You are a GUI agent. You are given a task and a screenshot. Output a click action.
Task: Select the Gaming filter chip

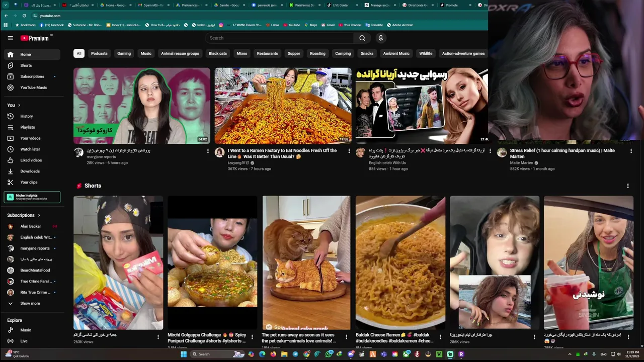124,53
